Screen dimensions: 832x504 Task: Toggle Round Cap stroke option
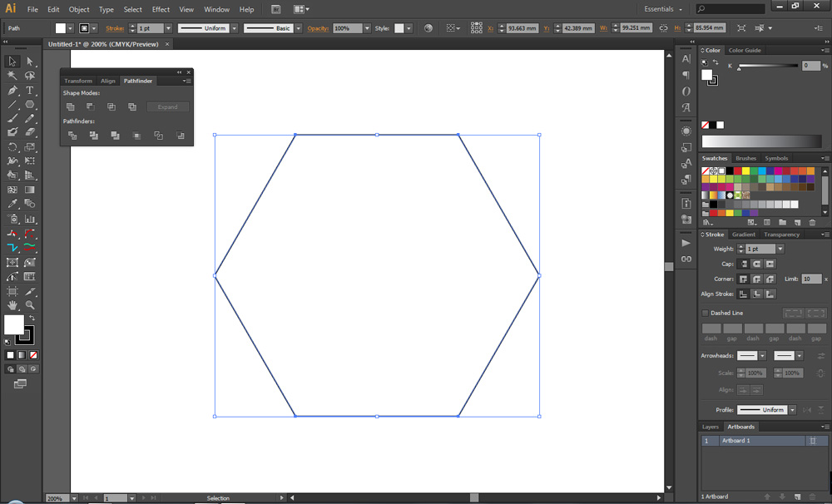[x=756, y=264]
